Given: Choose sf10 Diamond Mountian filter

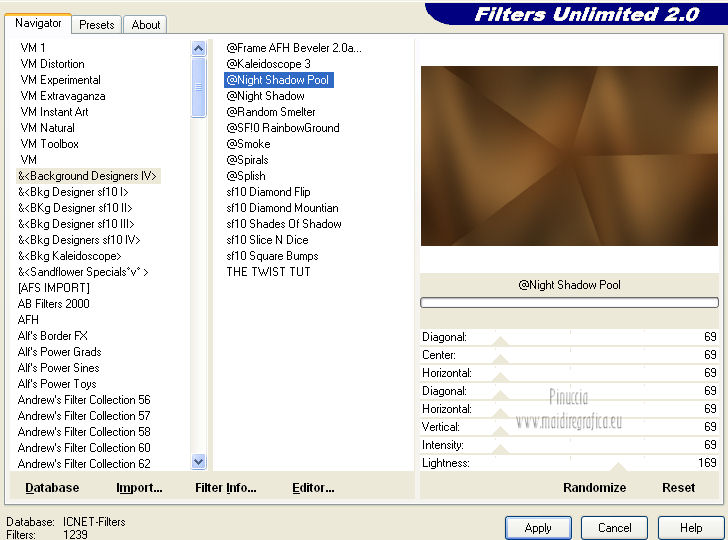Looking at the screenshot, I should tap(282, 208).
